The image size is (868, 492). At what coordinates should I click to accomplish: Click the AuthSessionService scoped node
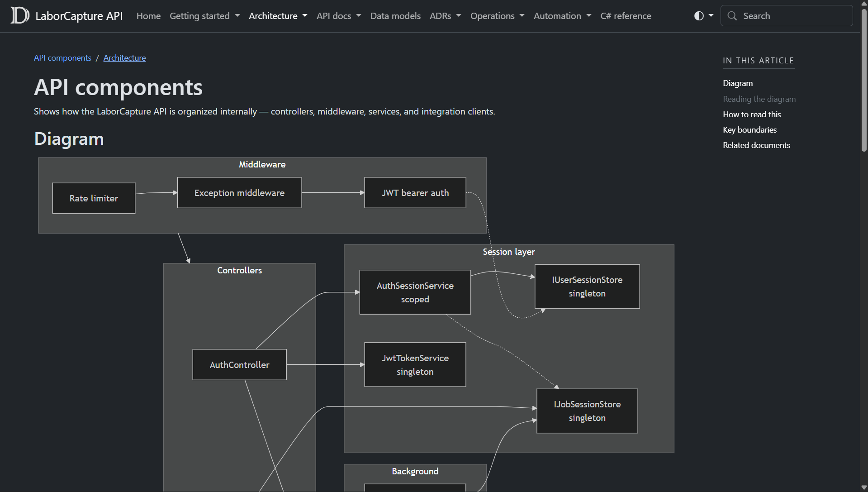[415, 292]
